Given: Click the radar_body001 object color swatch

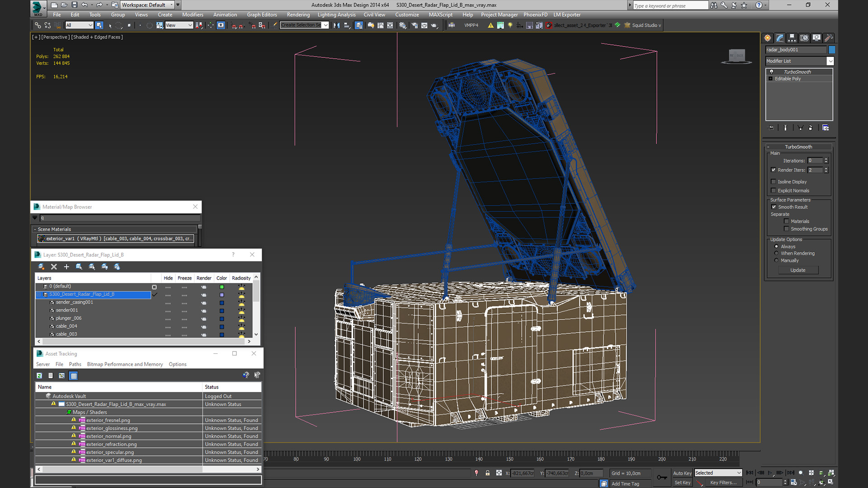Looking at the screenshot, I should 831,50.
